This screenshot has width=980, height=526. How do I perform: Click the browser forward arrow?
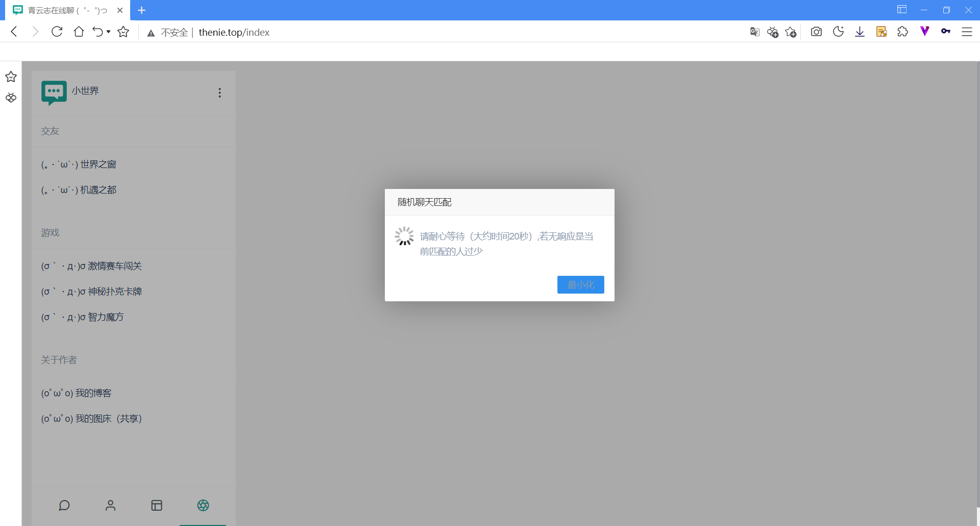pos(35,32)
